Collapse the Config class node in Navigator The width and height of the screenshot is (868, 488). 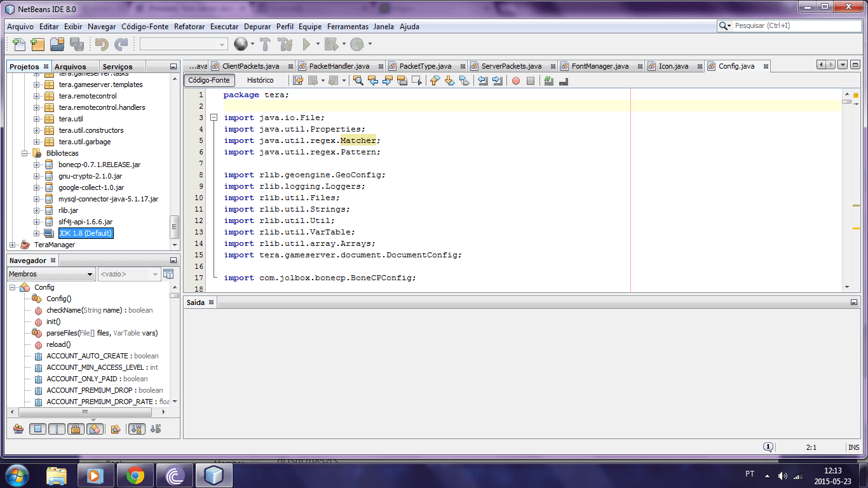[13, 287]
